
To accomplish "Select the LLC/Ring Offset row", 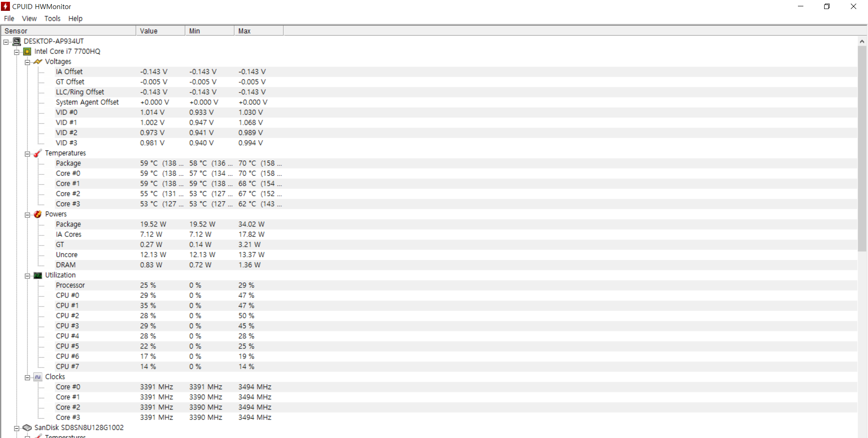I will click(456, 92).
